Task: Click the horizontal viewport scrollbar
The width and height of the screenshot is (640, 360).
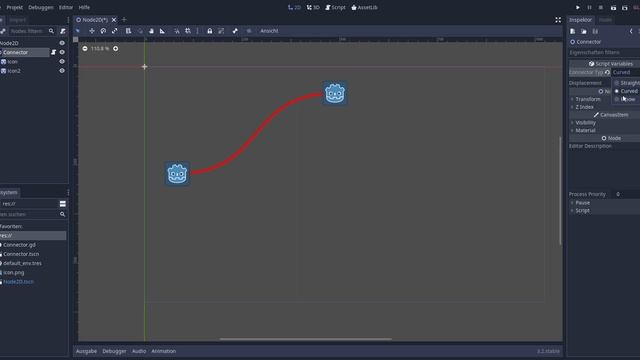Action: pos(306,339)
